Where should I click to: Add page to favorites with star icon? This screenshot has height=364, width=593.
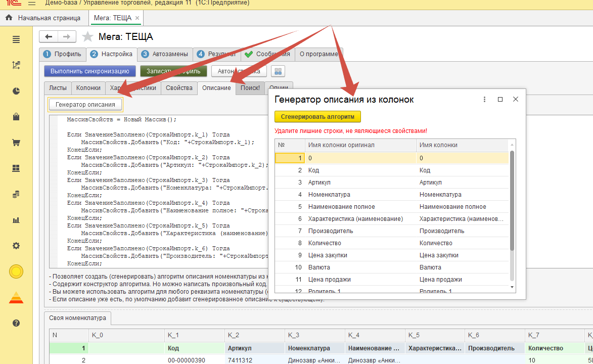click(88, 37)
